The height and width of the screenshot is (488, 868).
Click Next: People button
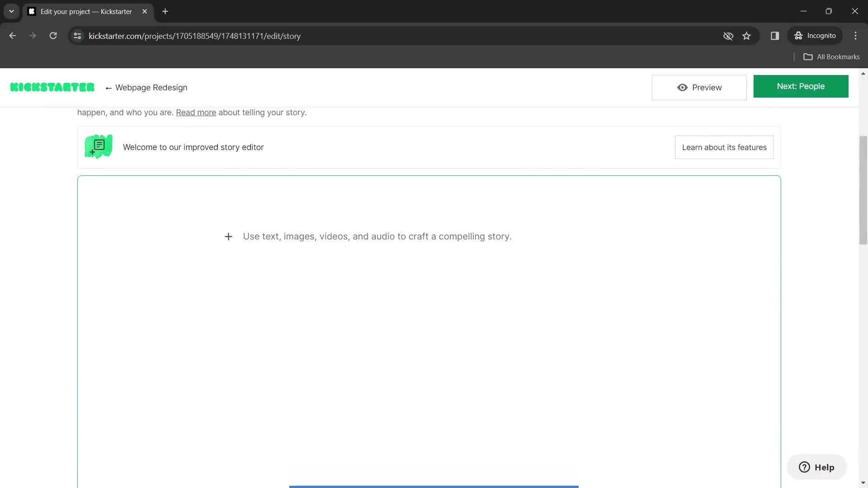pos(801,86)
